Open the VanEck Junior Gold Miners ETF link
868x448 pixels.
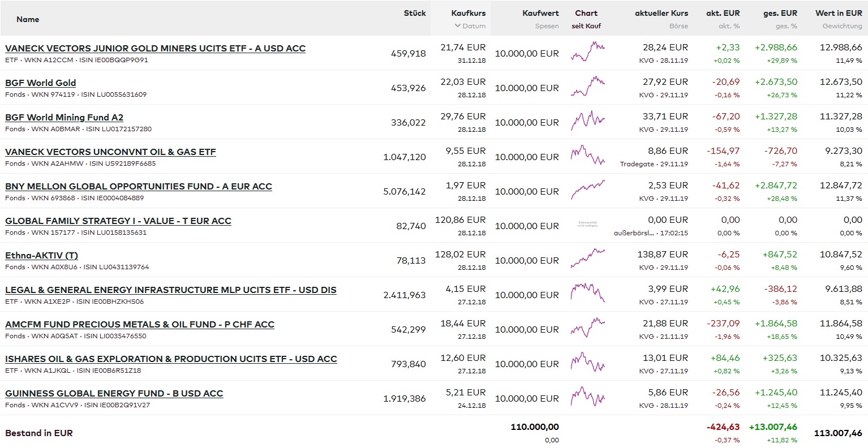(x=155, y=49)
